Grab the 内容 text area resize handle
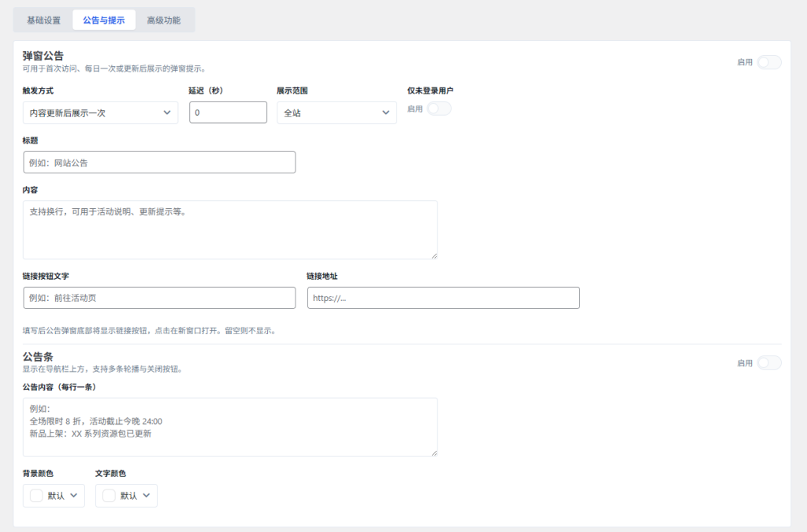 [433, 255]
